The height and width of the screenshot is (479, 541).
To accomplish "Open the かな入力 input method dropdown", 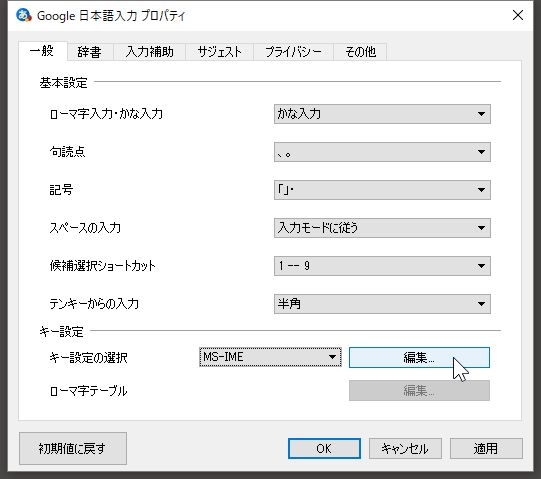I will 382,114.
